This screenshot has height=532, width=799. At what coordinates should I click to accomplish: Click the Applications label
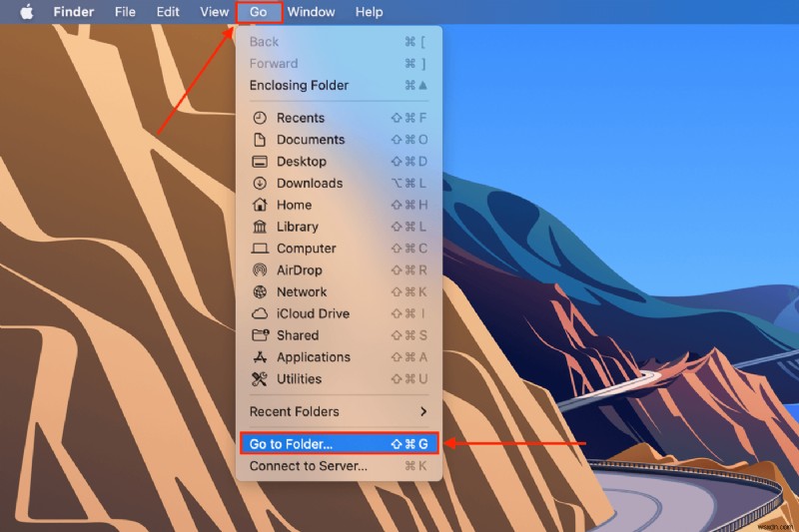point(314,357)
